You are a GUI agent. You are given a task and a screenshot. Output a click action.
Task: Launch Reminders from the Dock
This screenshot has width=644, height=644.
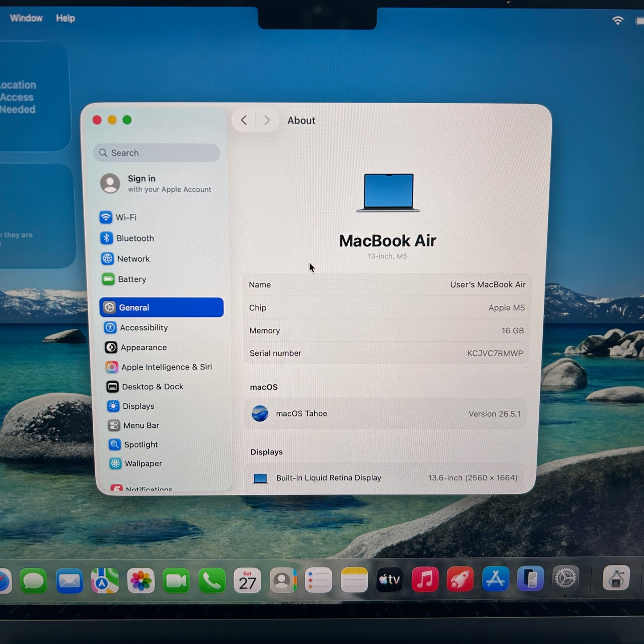coord(319,580)
